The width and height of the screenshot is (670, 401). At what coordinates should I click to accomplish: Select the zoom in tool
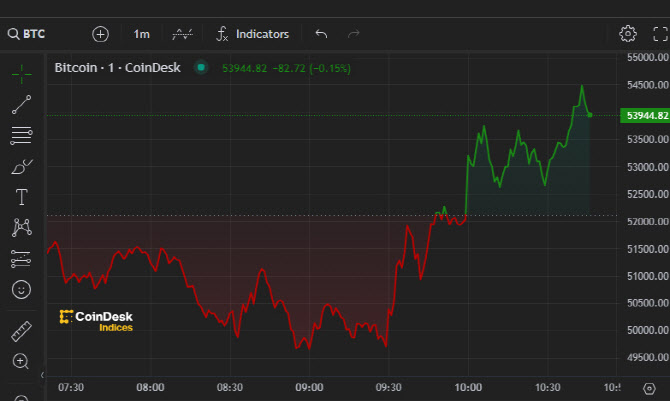click(x=21, y=361)
